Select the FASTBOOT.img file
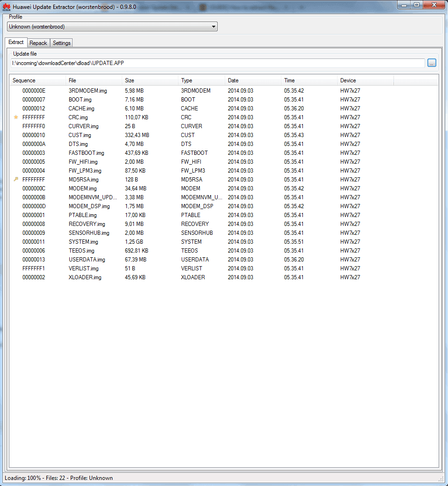This screenshot has height=486, width=448. point(86,153)
